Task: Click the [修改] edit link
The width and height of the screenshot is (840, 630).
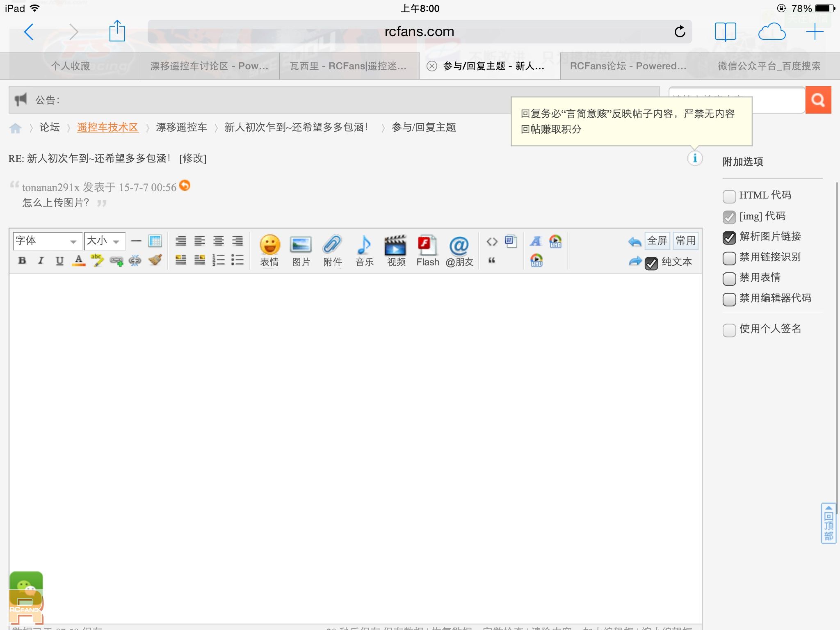Action: pos(193,158)
